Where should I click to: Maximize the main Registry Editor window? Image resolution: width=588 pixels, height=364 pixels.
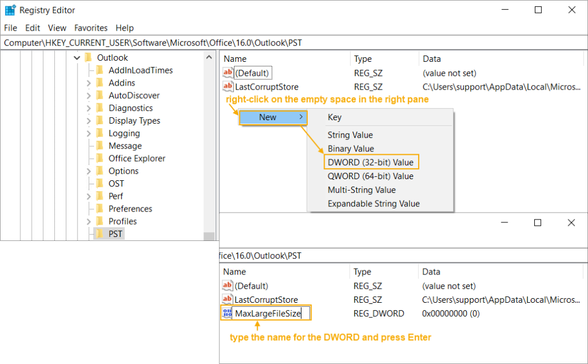click(538, 10)
